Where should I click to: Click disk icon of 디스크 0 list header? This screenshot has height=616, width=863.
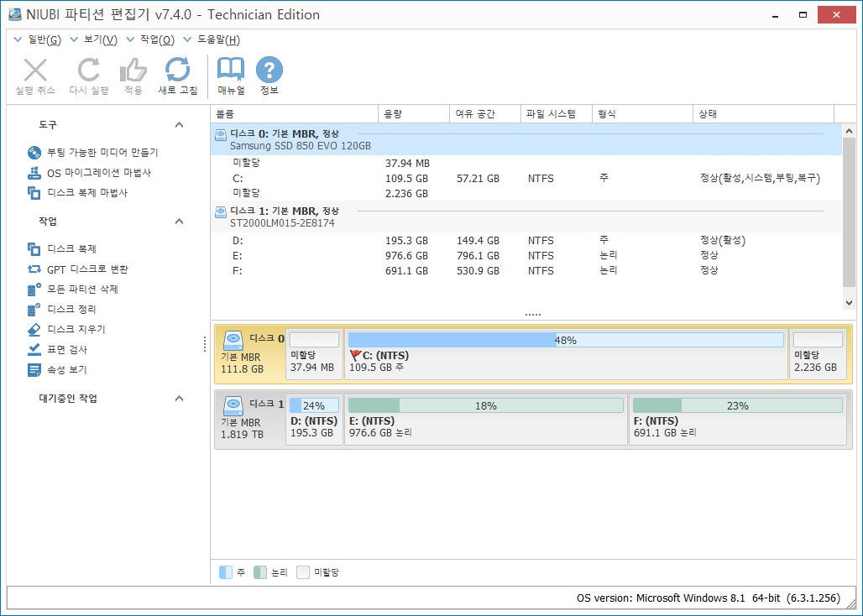221,134
